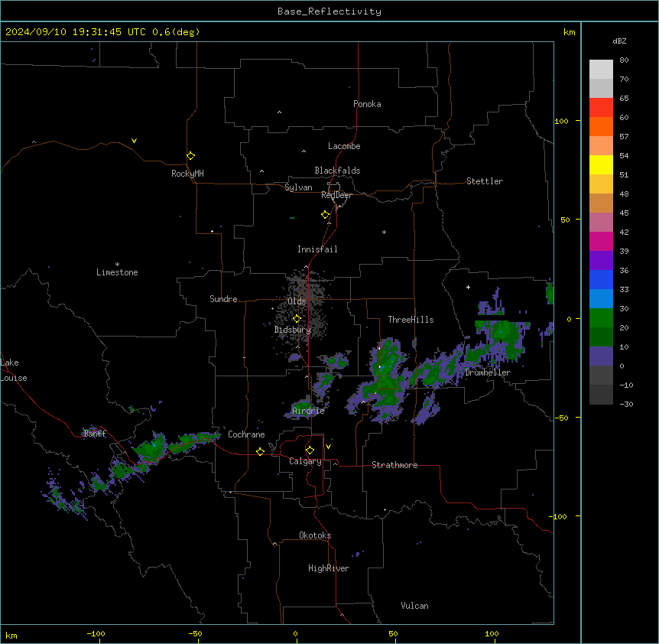The height and width of the screenshot is (644, 659).
Task: Click the dBZ legend heading
Action: point(619,41)
